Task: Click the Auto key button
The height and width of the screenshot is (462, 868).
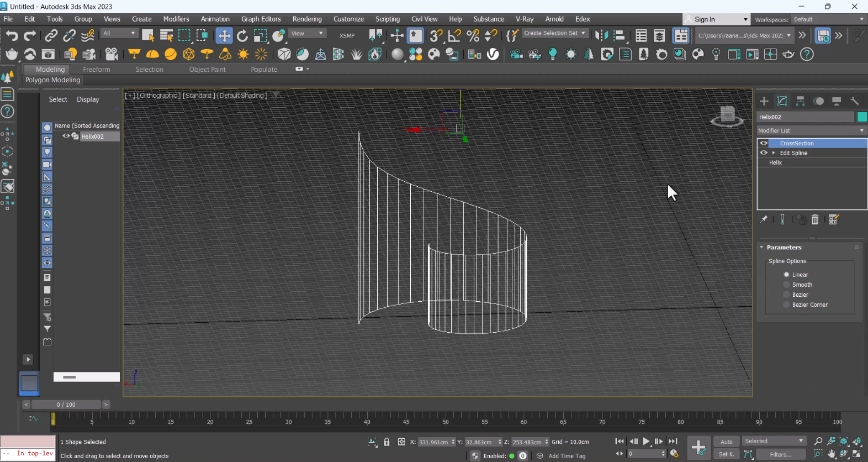Action: 726,442
